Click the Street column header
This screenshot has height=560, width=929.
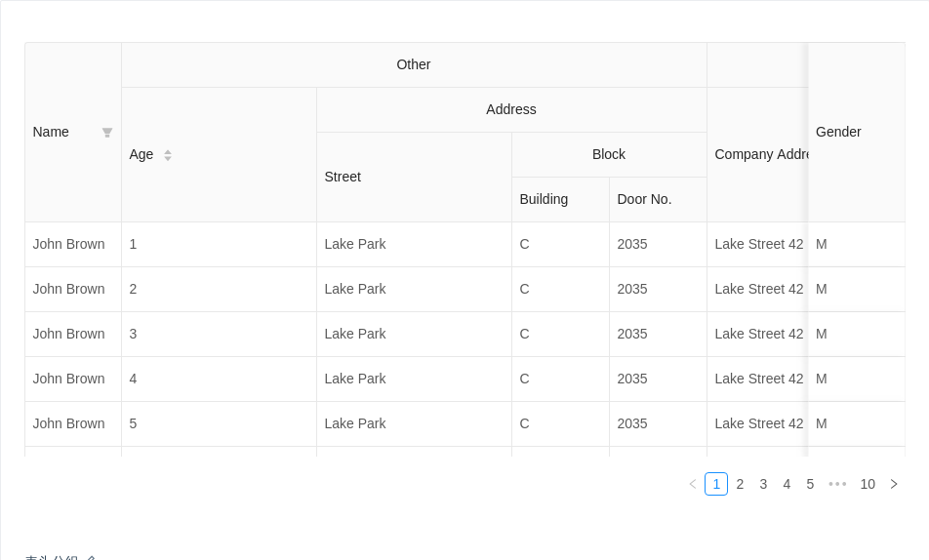point(343,177)
